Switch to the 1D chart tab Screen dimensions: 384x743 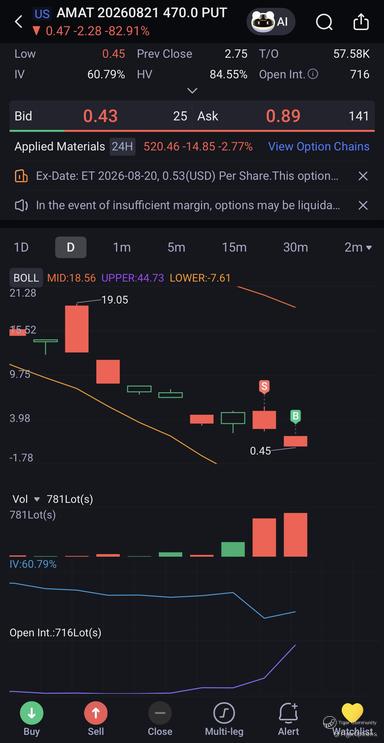pos(21,247)
